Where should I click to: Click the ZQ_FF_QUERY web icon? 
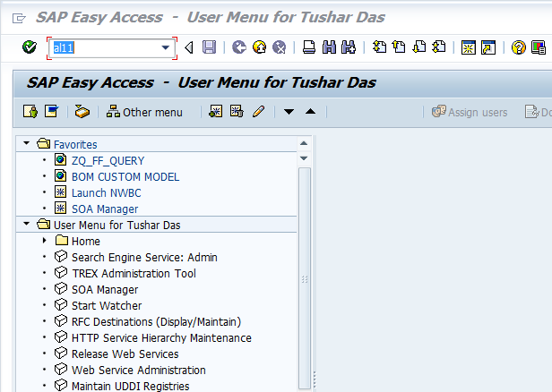coord(61,159)
